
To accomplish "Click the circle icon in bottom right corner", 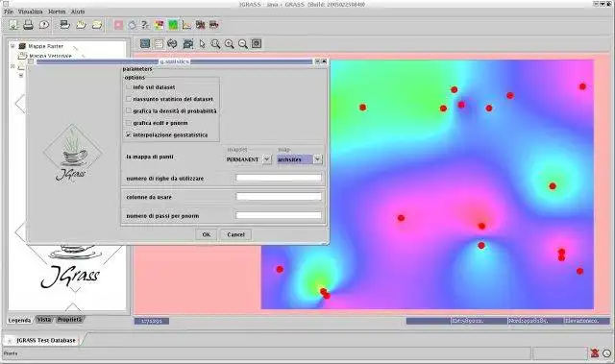I will click(x=606, y=353).
